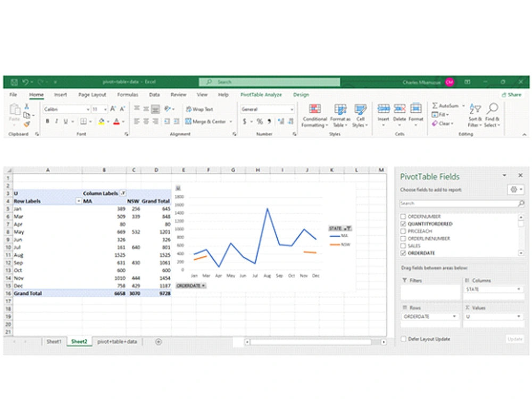Increase decimal places
This screenshot has width=532, height=399.
281,121
